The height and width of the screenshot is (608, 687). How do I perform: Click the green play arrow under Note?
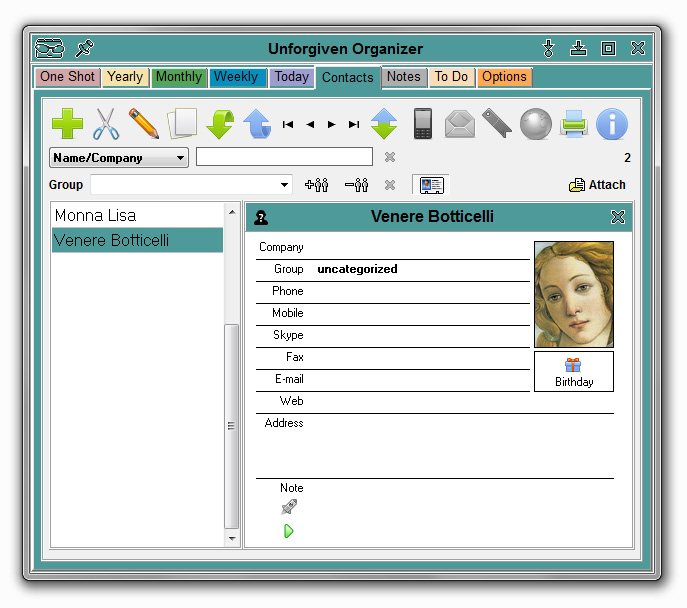[x=289, y=531]
